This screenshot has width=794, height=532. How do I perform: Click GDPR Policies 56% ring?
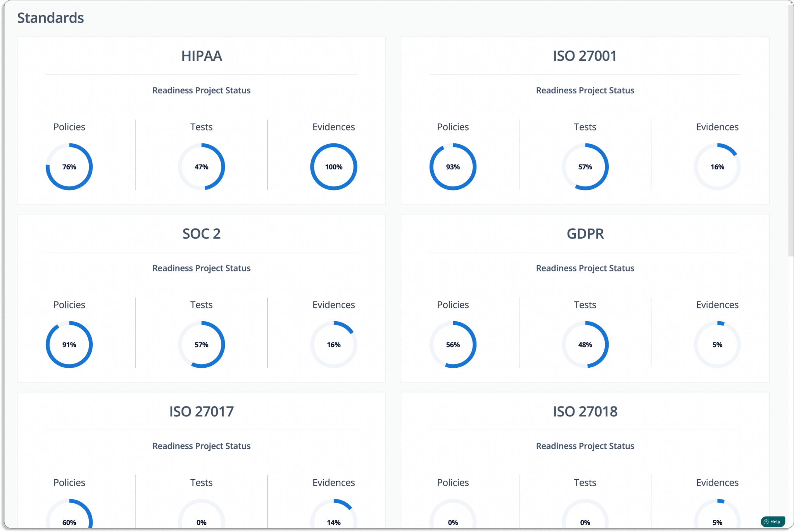453,344
